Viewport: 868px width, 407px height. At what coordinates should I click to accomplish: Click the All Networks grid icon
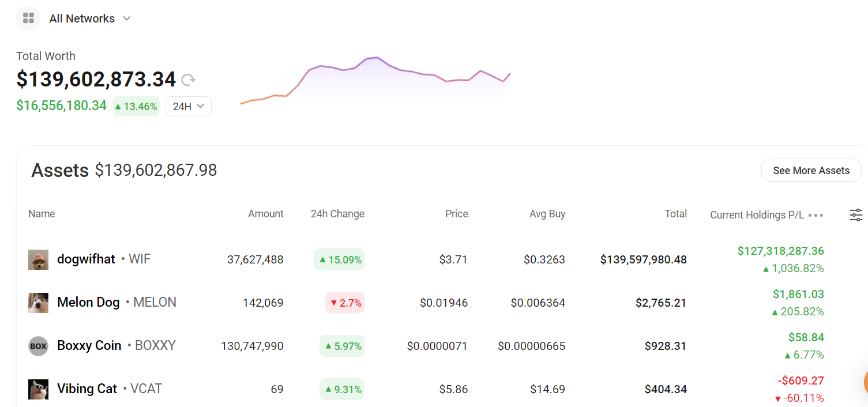(x=28, y=18)
